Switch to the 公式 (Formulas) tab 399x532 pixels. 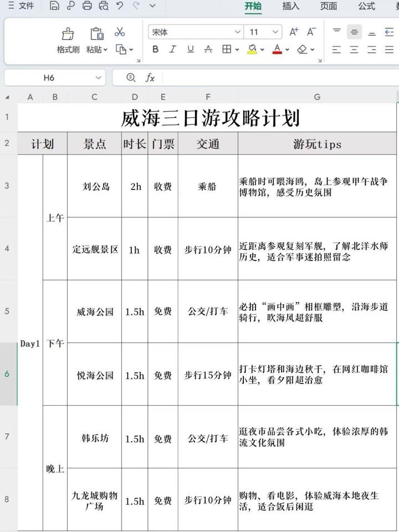366,6
